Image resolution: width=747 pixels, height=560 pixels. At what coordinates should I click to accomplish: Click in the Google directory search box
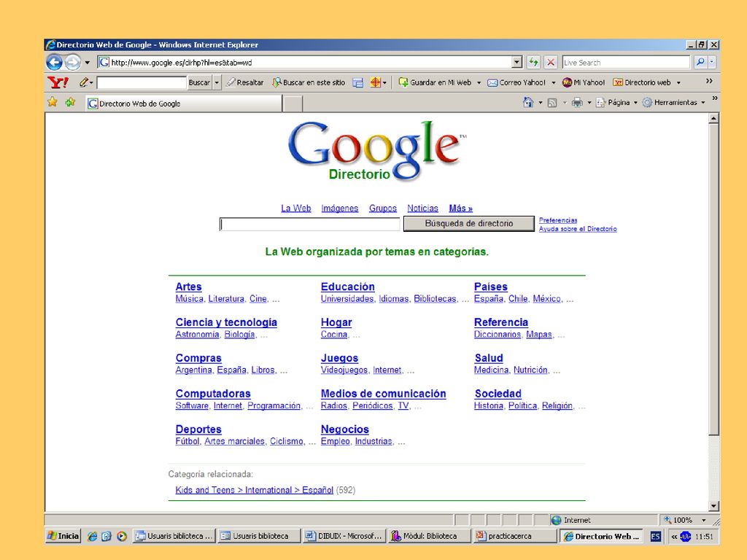[x=309, y=224]
